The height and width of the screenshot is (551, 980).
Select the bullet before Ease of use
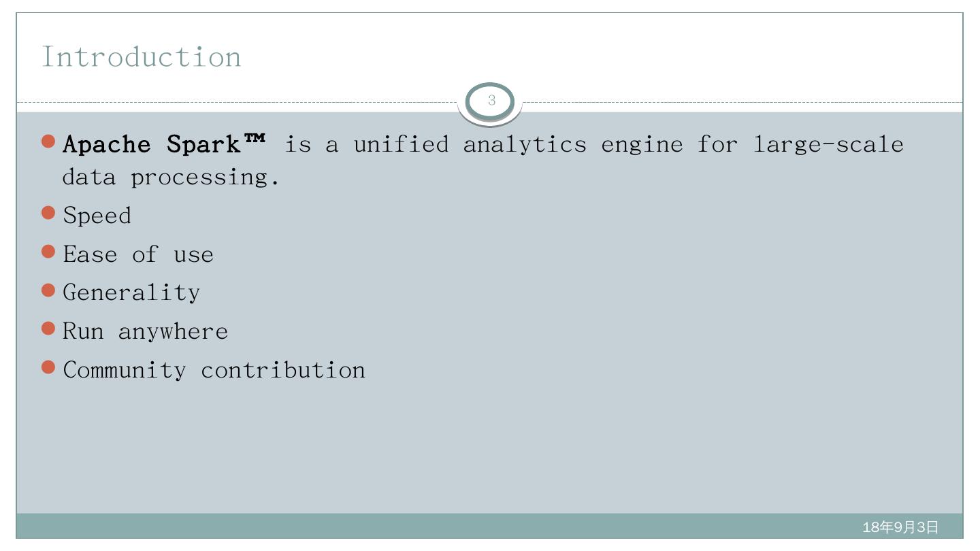point(48,252)
